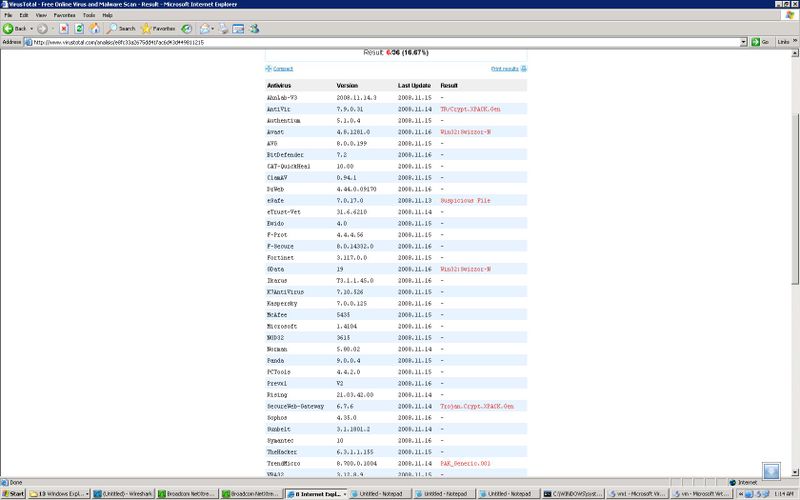Image resolution: width=800 pixels, height=500 pixels.
Task: Select GData result Win32:Swizzor-N
Action: pyautogui.click(x=465, y=269)
